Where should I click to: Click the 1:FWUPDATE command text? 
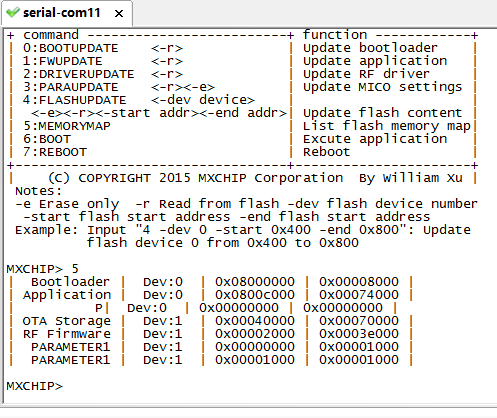click(x=63, y=61)
